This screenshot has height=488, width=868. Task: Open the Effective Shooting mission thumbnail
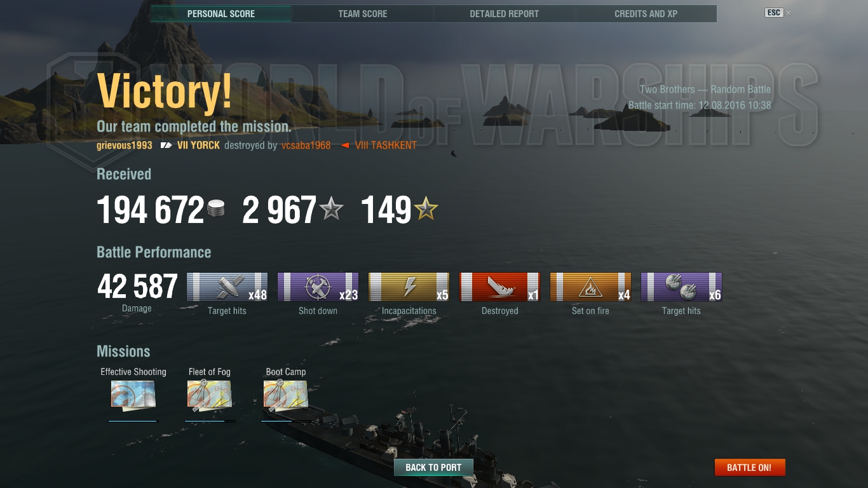133,395
